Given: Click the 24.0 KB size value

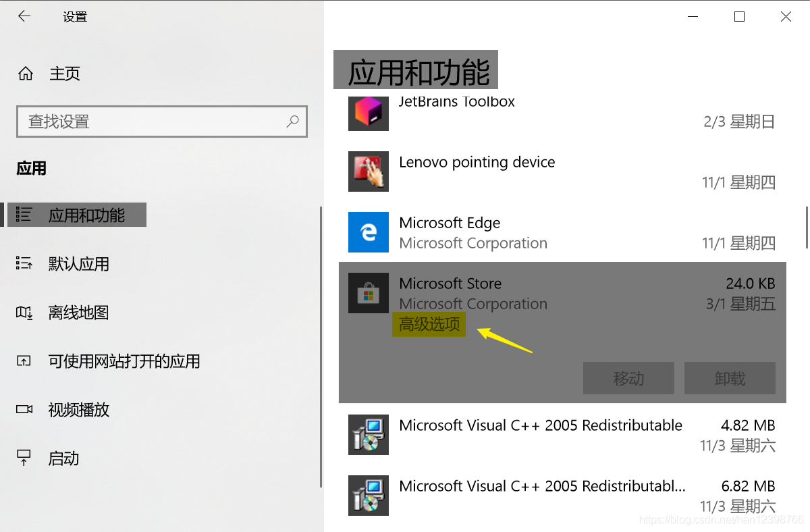Looking at the screenshot, I should [751, 284].
